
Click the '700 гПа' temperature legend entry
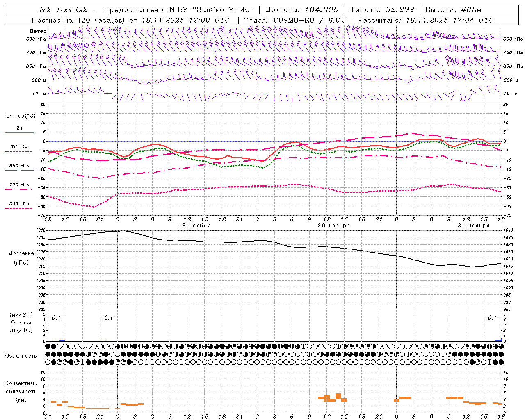tap(19, 185)
